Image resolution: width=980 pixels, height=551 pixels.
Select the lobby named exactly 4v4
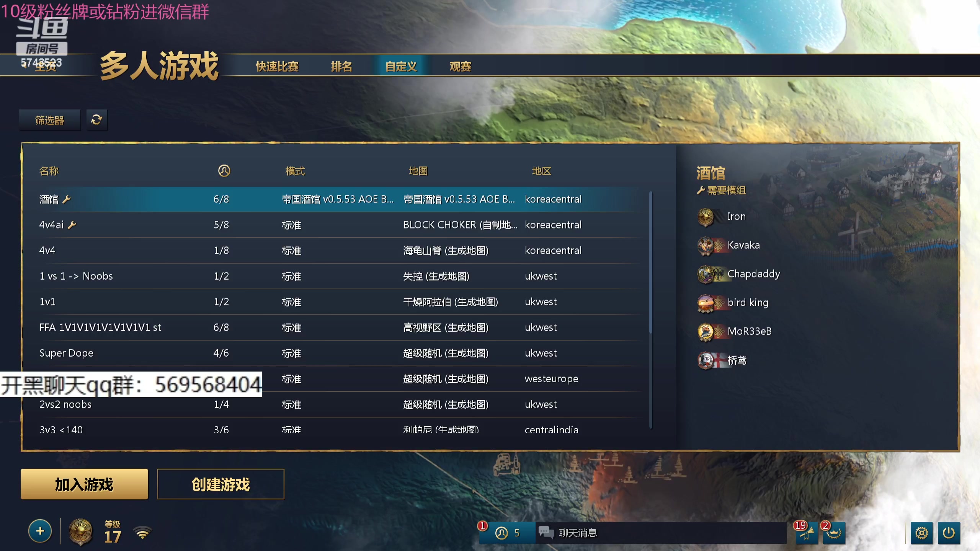point(47,250)
